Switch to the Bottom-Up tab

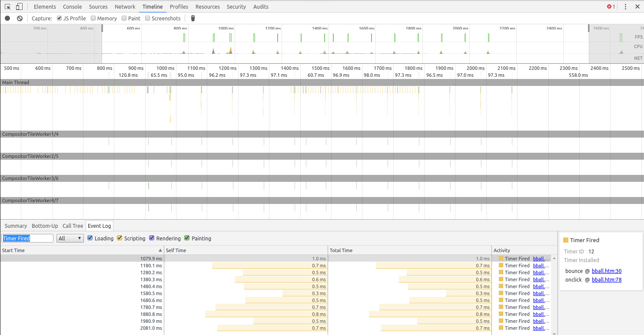44,226
